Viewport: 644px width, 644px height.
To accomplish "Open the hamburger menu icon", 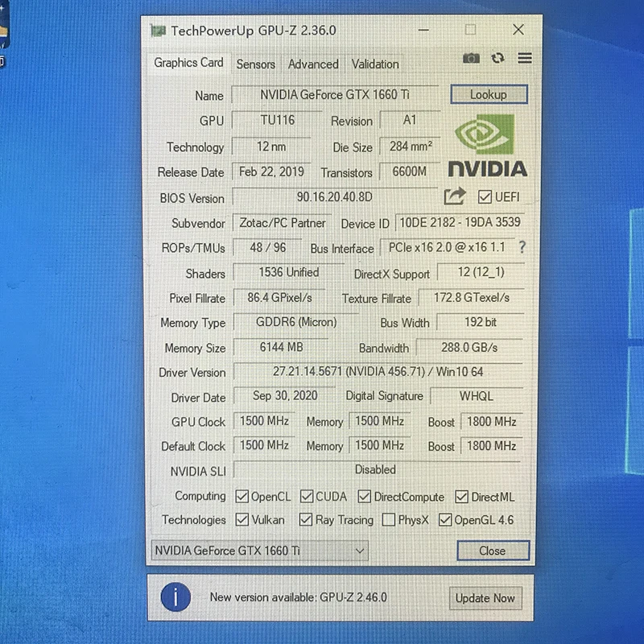I will (x=525, y=58).
